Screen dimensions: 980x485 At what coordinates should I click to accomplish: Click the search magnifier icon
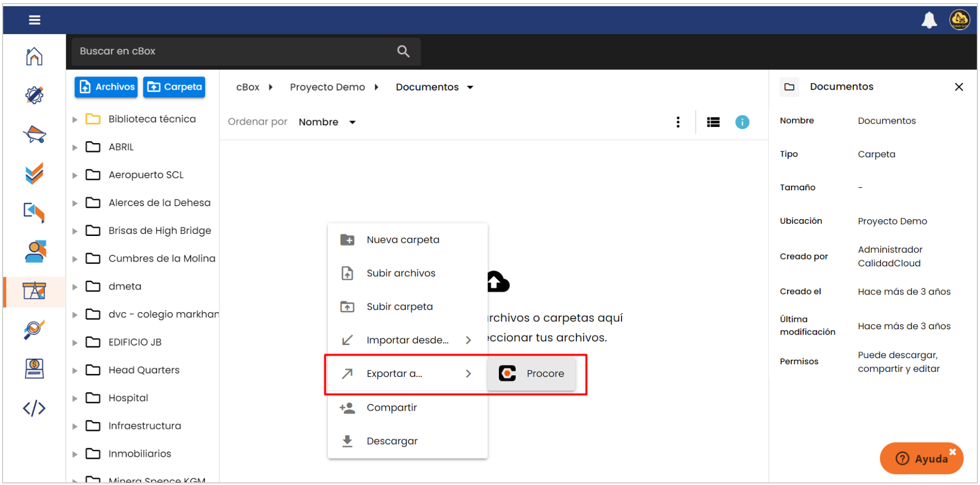[403, 51]
